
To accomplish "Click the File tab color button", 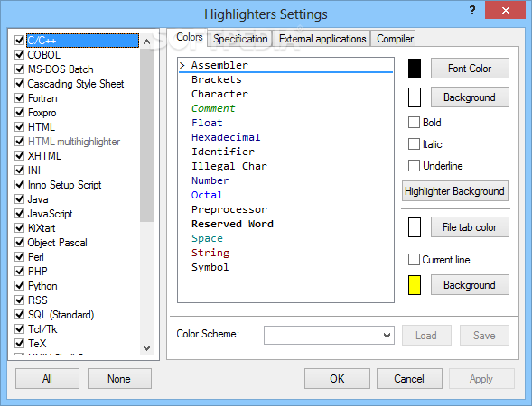I will (470, 227).
